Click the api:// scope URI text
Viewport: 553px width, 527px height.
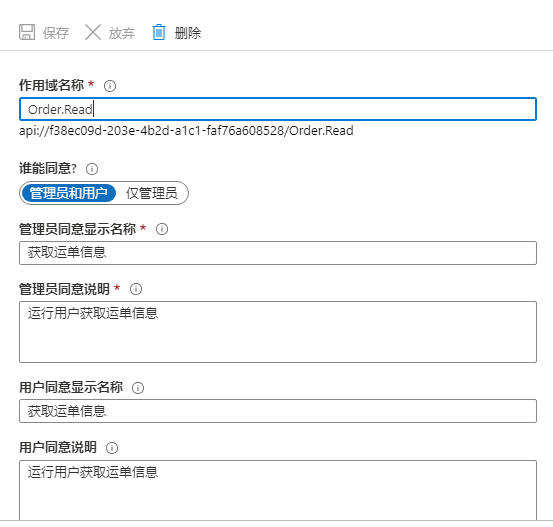(186, 131)
